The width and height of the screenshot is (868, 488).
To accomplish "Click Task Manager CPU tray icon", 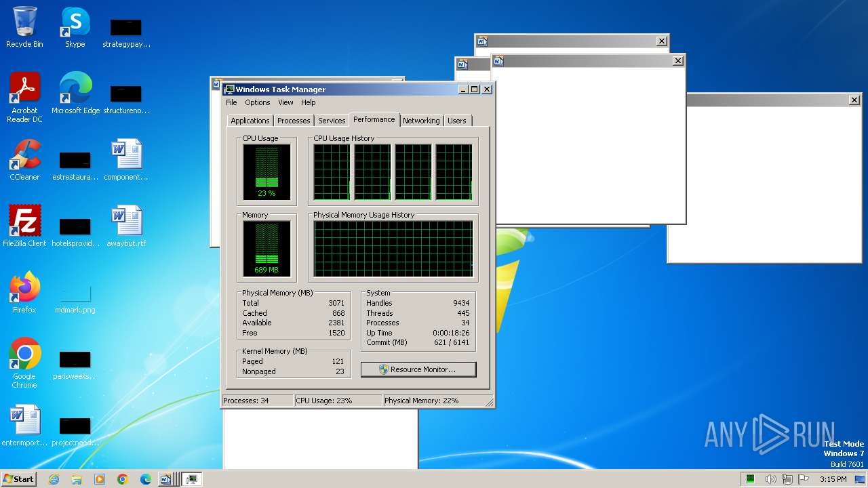I will (751, 479).
